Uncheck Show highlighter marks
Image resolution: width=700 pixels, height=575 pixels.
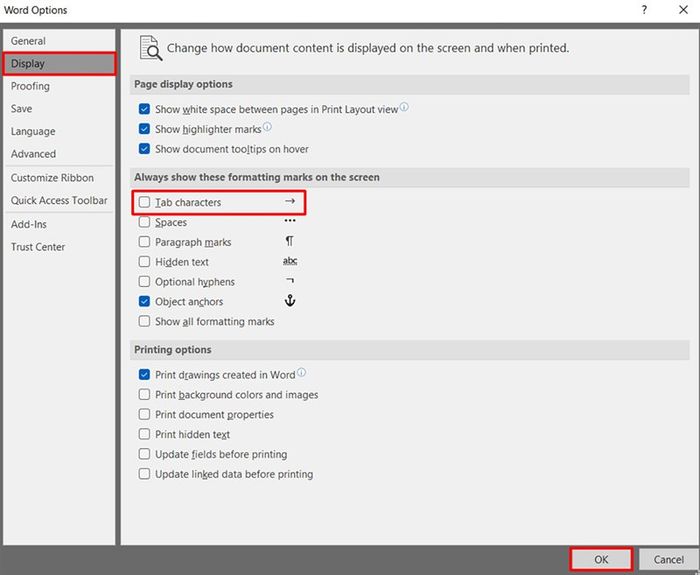coord(144,129)
